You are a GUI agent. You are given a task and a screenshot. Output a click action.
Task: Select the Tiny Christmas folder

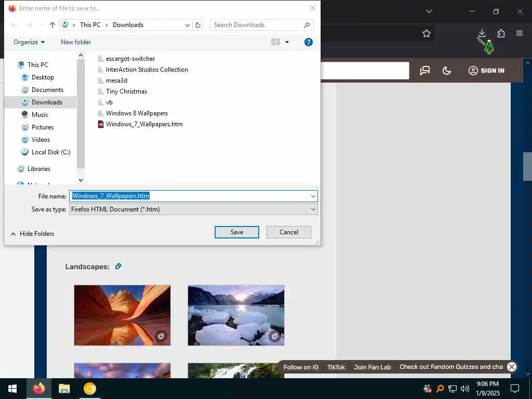pos(126,91)
